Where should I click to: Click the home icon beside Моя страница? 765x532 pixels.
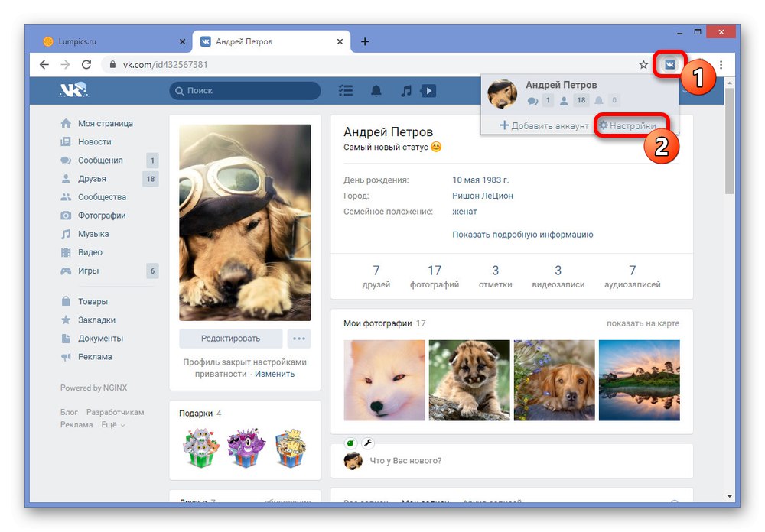(66, 123)
